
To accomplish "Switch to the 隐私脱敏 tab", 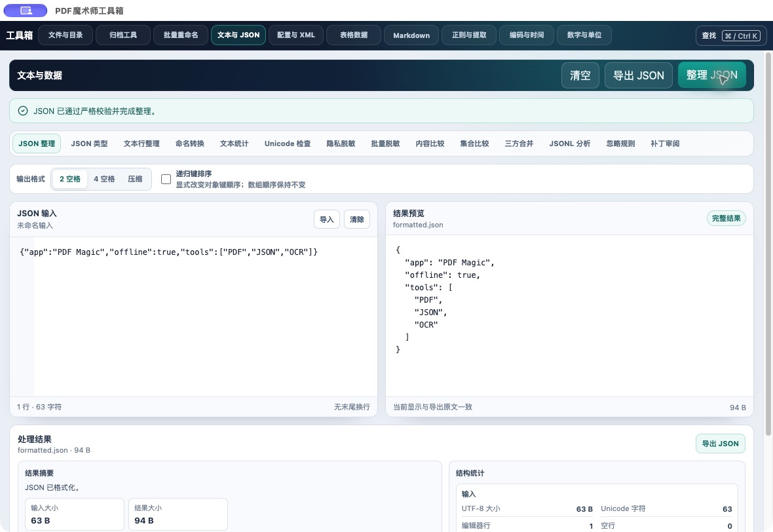I will pyautogui.click(x=341, y=143).
